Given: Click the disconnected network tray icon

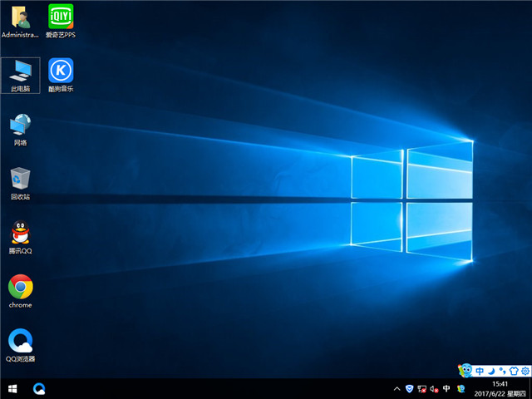Looking at the screenshot, I should pyautogui.click(x=421, y=389).
